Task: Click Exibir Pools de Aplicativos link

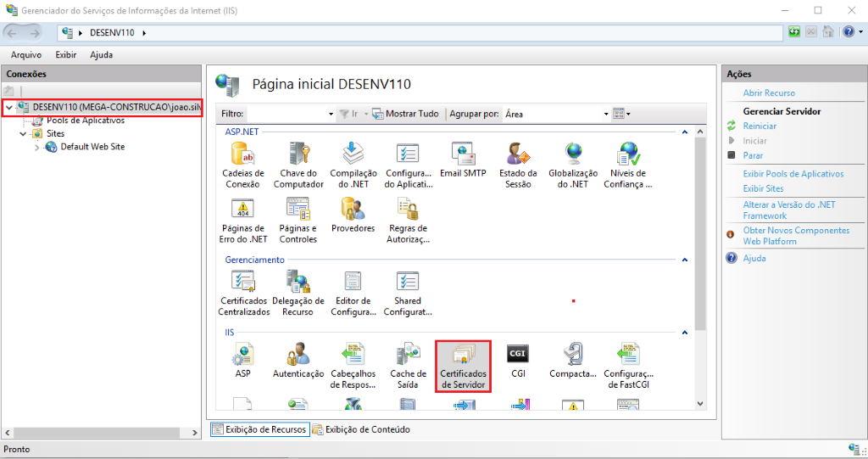Action: click(x=793, y=174)
